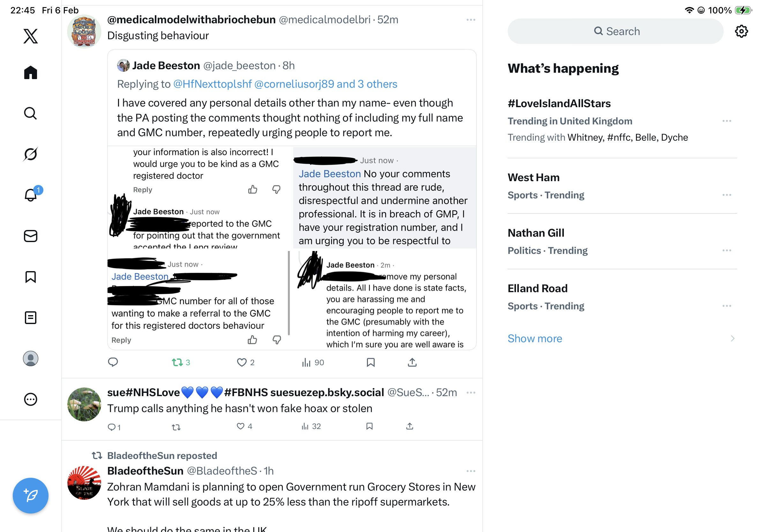
Task: Open Grok from the sidebar
Action: (31, 154)
